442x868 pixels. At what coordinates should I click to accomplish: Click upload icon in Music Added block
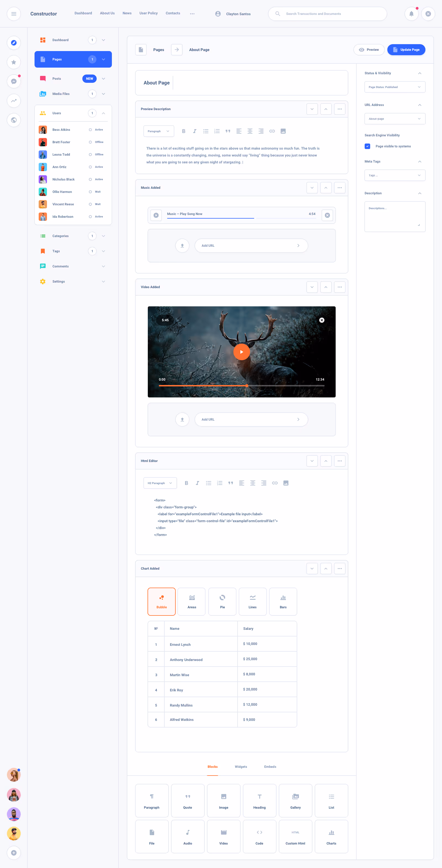[182, 246]
